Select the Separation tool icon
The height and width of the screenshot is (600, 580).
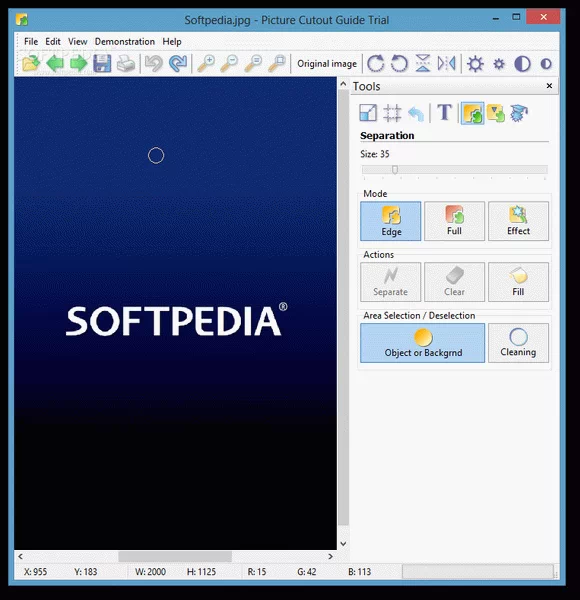coord(472,113)
